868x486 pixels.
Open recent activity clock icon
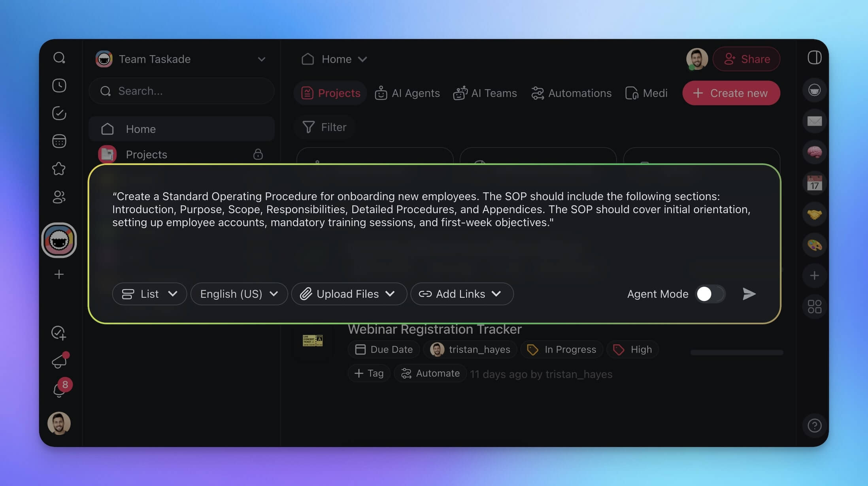[x=59, y=86]
